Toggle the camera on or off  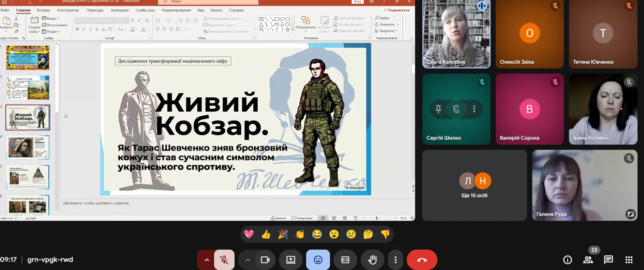point(265,260)
